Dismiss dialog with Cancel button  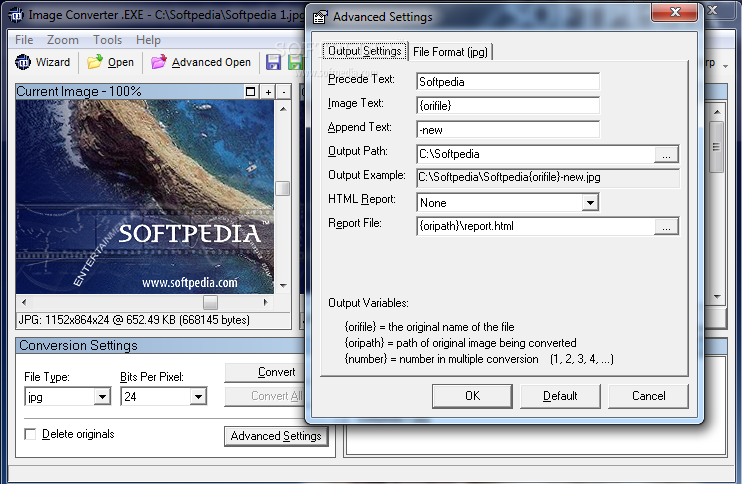click(648, 396)
